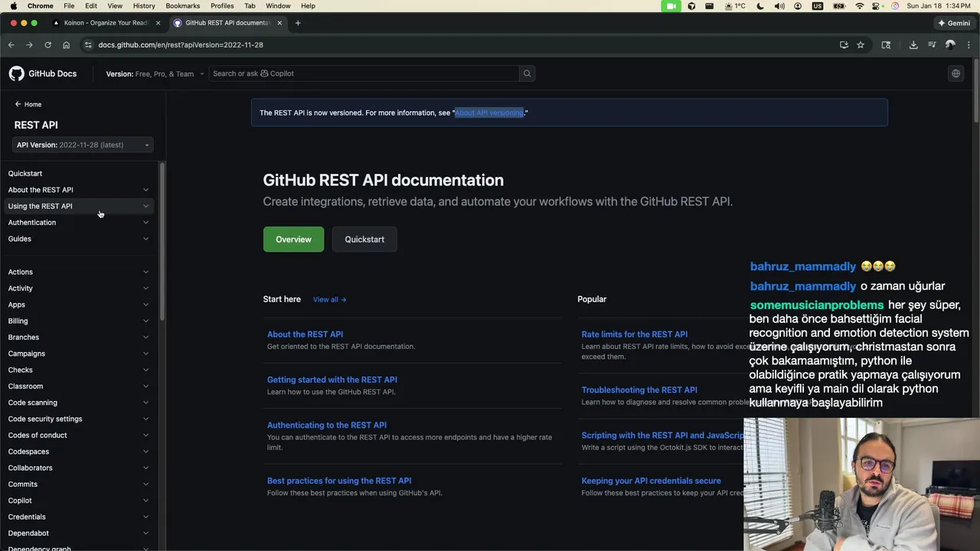Screen dimensions: 980x551
Task: Expand the Actions sidebar section
Action: tap(78, 272)
